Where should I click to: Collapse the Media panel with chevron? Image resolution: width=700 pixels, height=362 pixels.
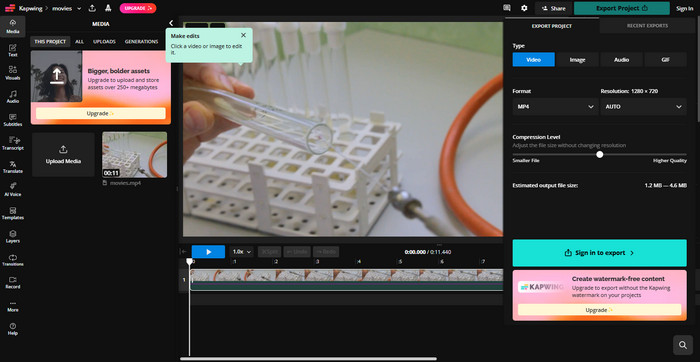click(171, 23)
